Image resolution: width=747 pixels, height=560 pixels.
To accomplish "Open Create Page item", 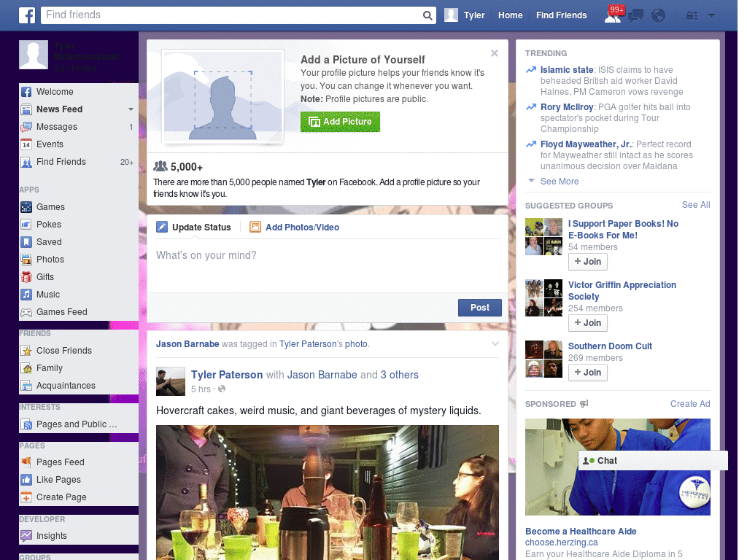I will click(79, 497).
